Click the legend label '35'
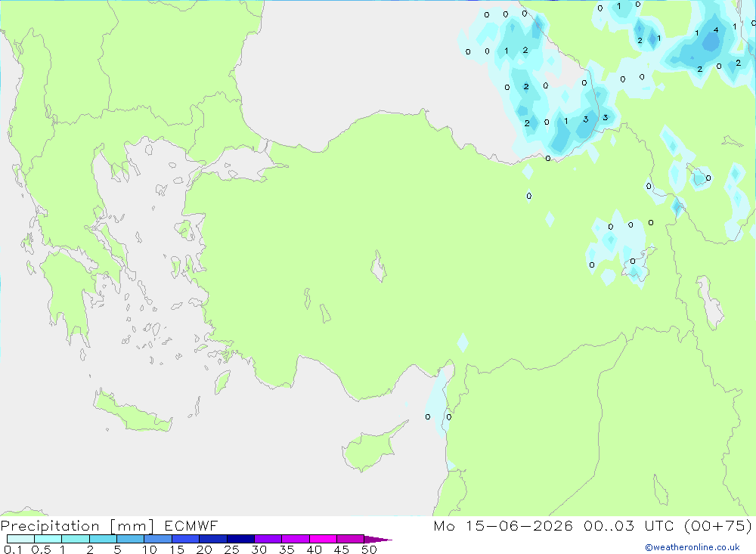 [x=287, y=549]
